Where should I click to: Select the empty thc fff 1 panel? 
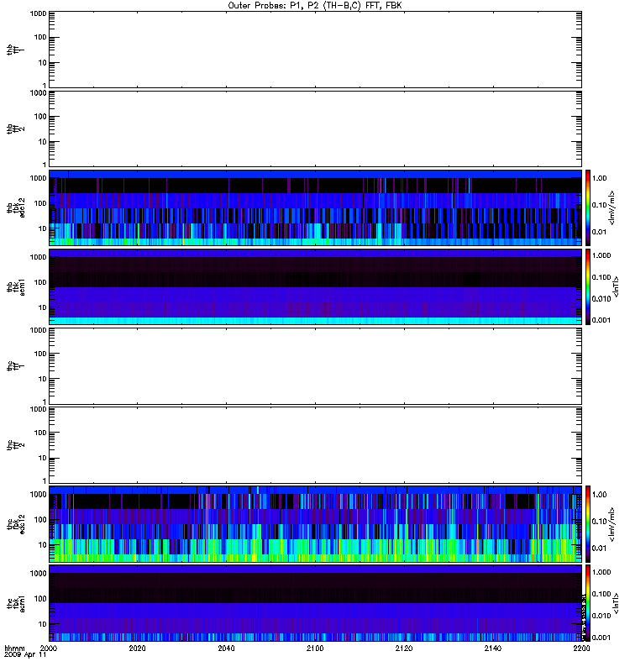(x=315, y=366)
